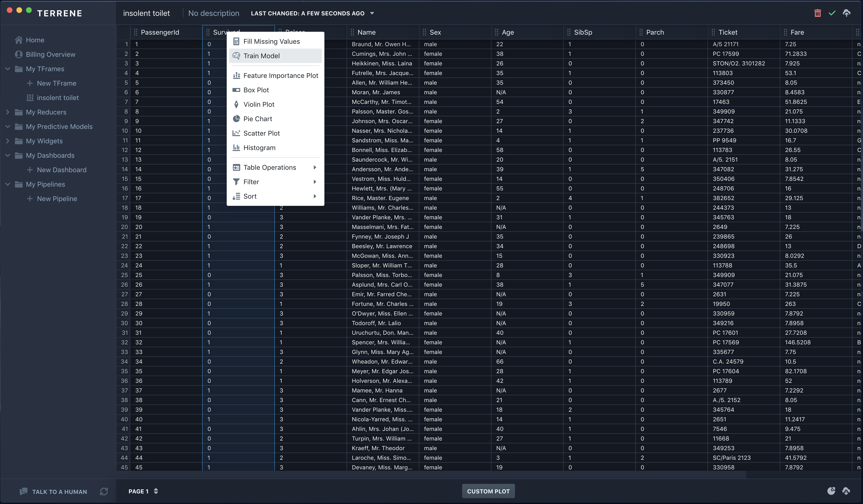
Task: Select Train Model from context menu
Action: pyautogui.click(x=261, y=56)
